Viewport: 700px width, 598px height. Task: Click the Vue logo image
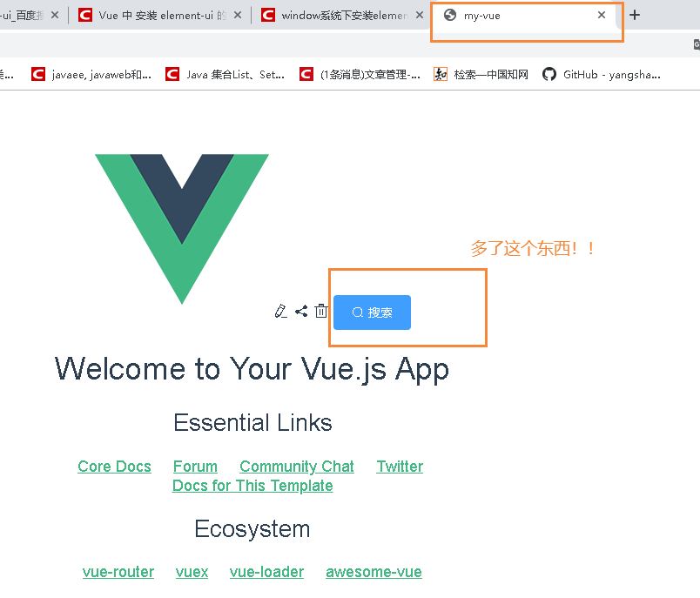click(x=182, y=229)
